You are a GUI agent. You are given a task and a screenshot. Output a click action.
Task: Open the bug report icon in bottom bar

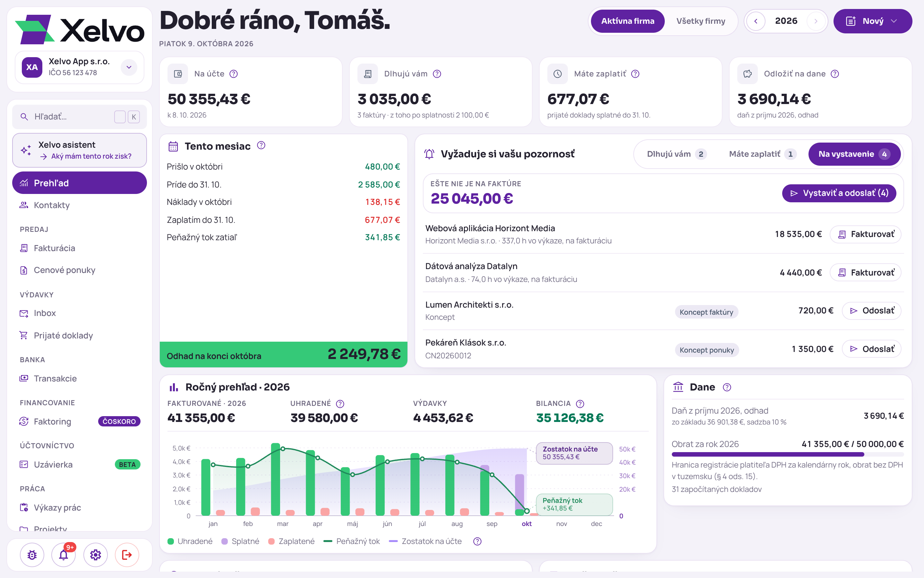pos(32,555)
